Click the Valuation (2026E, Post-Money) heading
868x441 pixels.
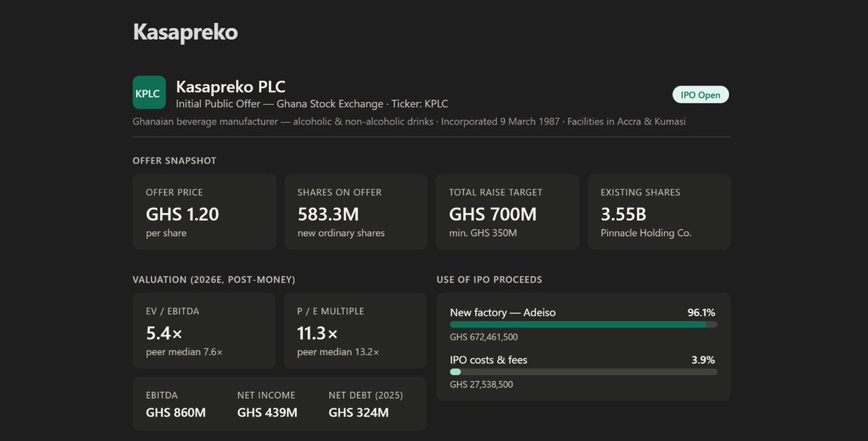point(213,280)
